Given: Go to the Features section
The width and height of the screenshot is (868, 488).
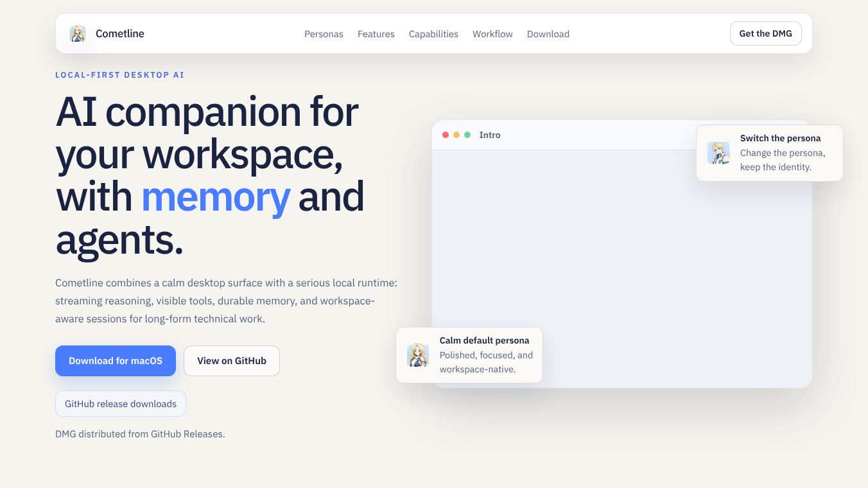Looking at the screenshot, I should pos(376,34).
